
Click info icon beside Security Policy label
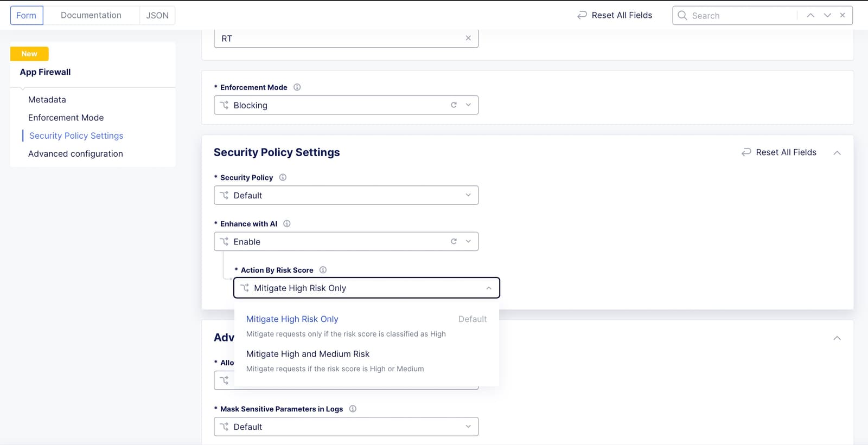(x=283, y=177)
